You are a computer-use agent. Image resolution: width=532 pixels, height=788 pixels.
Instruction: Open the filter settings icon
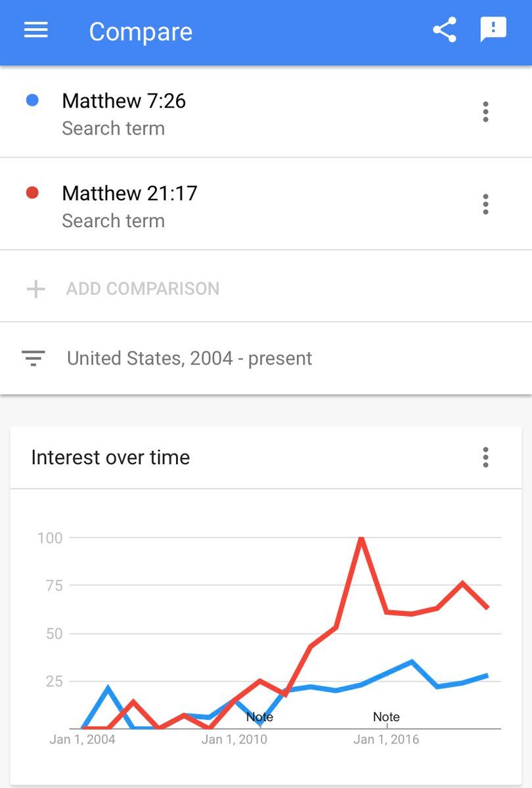33,359
